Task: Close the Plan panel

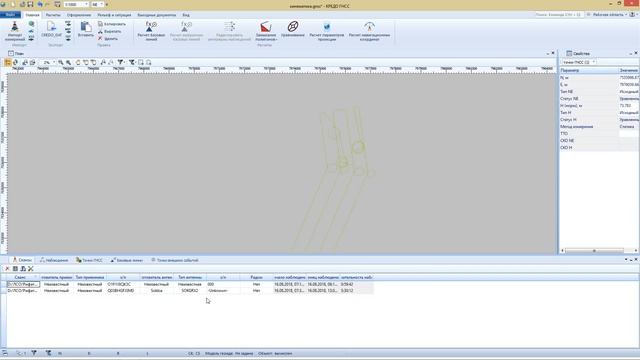Action: pos(553,53)
